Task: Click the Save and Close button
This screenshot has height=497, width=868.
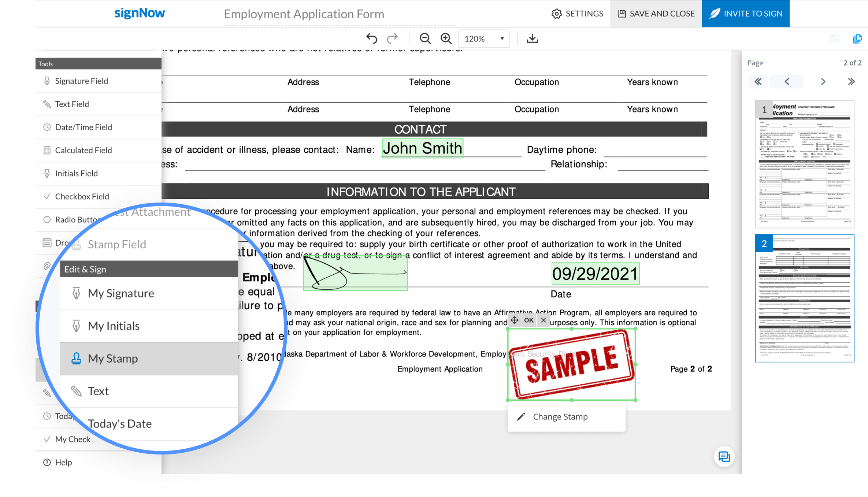Action: pos(656,14)
